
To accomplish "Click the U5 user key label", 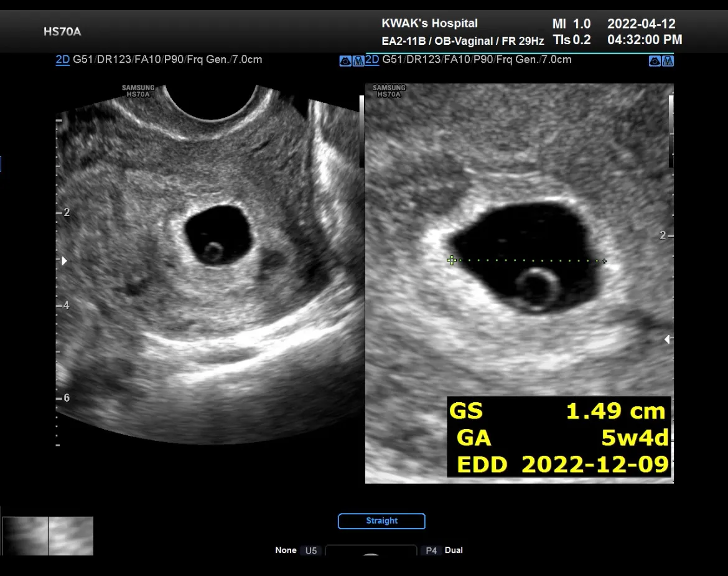I will tap(311, 550).
